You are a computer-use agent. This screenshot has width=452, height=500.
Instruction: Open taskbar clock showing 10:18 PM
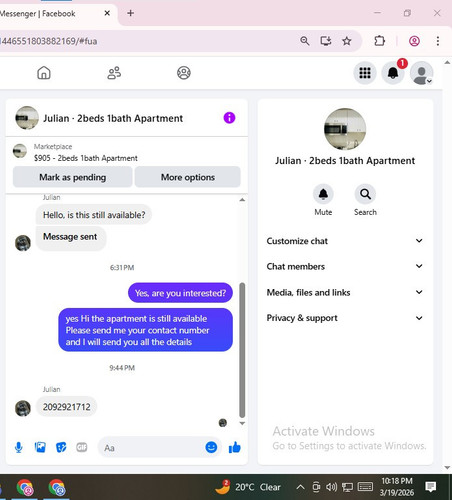pyautogui.click(x=397, y=487)
